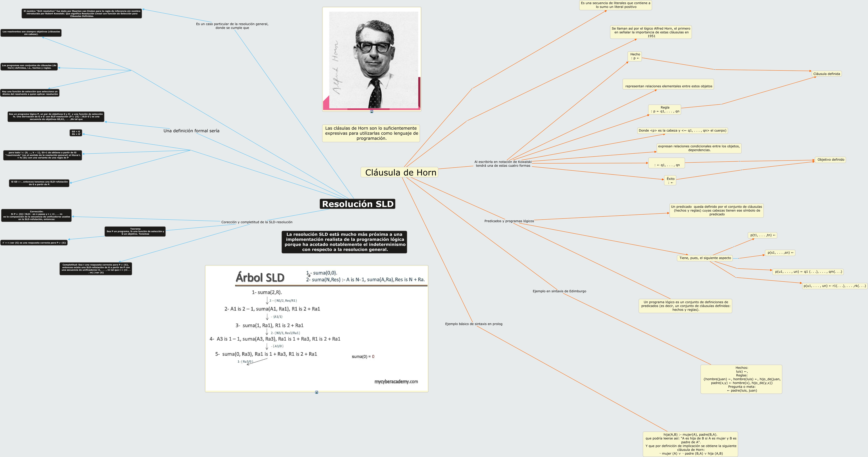Click the "Teorema" dark node
Image resolution: width=868 pixels, height=457 pixels.
click(135, 231)
